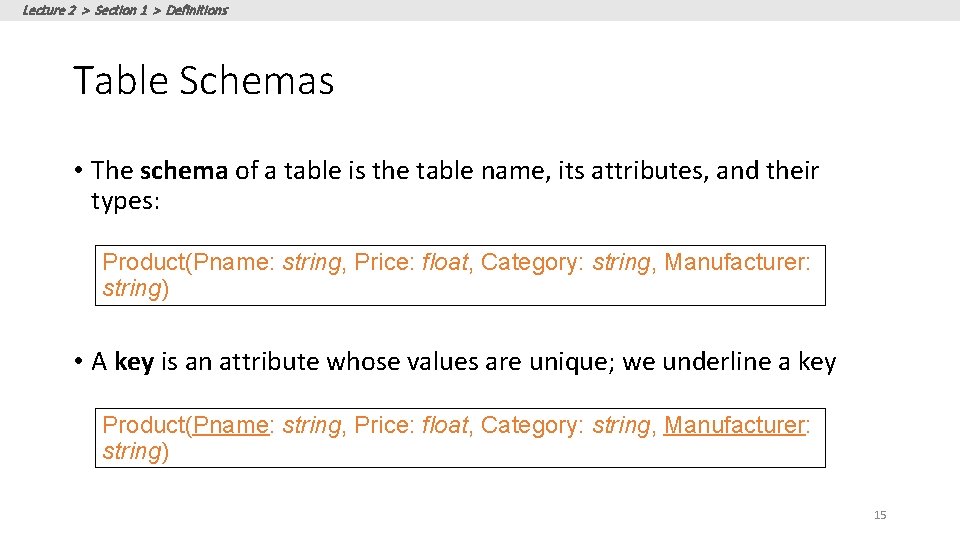Image resolution: width=960 pixels, height=540 pixels.
Task: Click the "Definitions" breadcrumb text
Action: click(197, 10)
